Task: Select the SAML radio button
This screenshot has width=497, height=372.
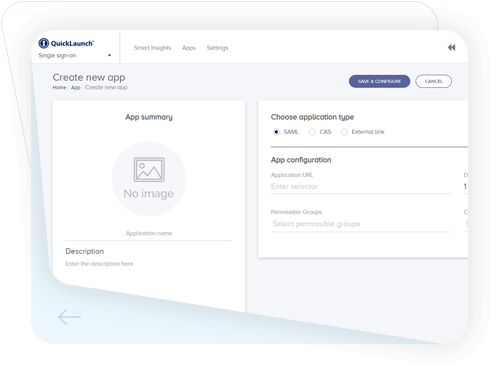Action: [276, 132]
